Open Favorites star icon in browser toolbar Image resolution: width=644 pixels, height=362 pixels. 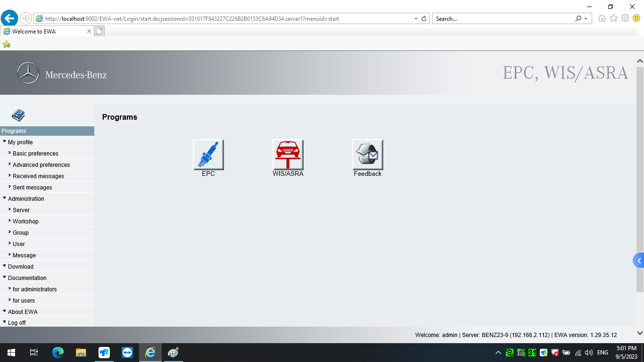[613, 18]
